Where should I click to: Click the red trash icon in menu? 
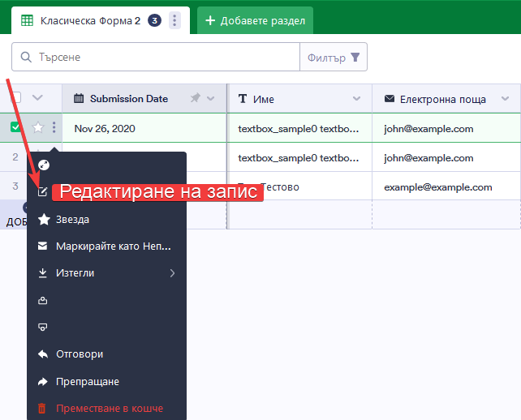[42, 409]
